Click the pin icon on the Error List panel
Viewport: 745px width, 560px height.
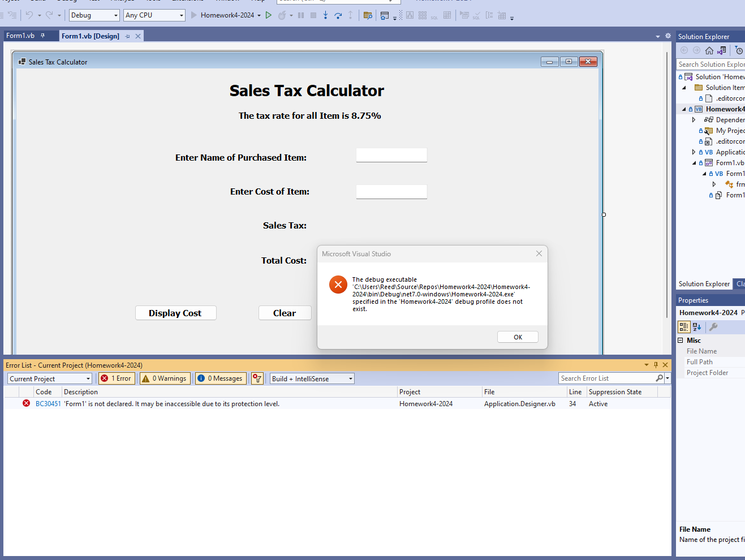pos(656,365)
